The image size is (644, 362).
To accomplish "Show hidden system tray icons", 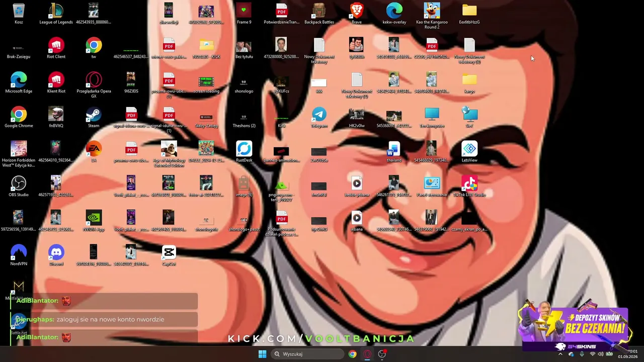I will 560,354.
